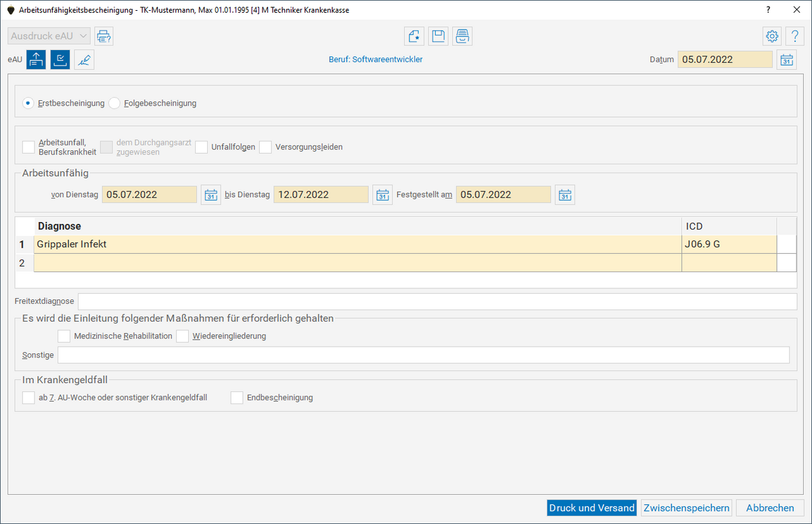Click the help question mark icon below title bar

[794, 36]
